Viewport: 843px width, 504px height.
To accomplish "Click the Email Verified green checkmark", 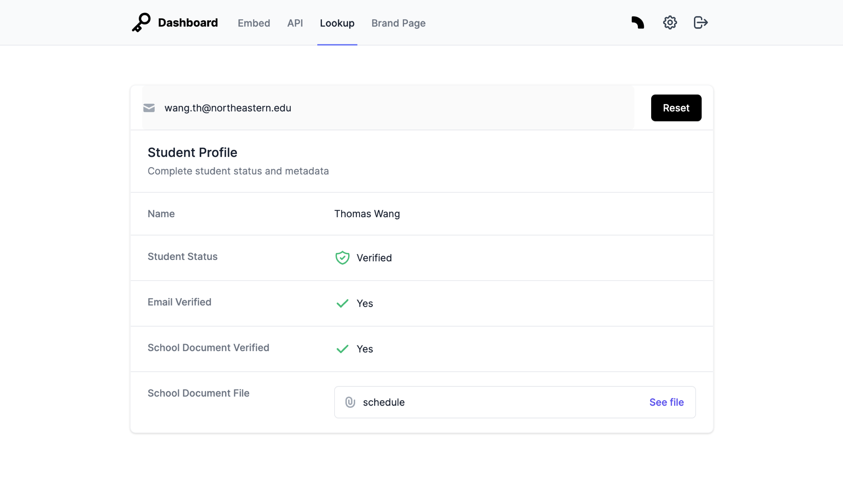I will point(342,303).
